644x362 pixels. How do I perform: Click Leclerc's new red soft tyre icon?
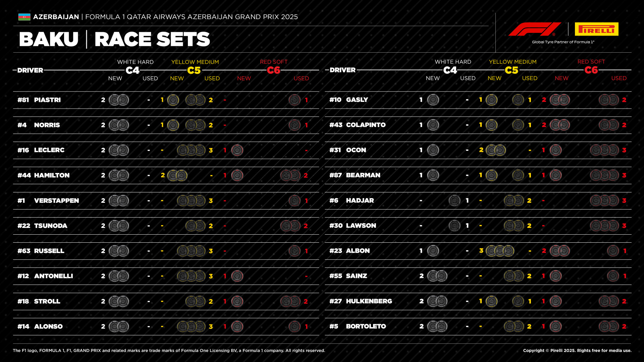237,150
